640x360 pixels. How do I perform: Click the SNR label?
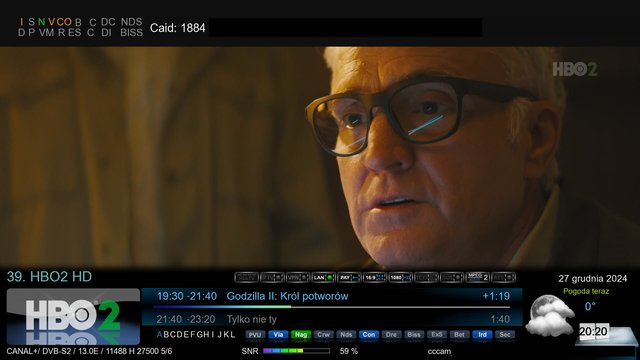point(250,351)
